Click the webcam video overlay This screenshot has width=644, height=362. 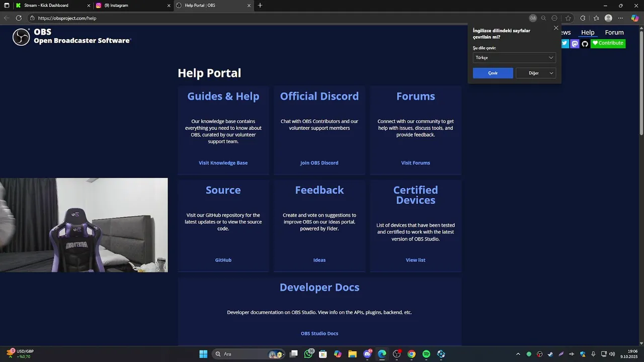click(x=84, y=225)
